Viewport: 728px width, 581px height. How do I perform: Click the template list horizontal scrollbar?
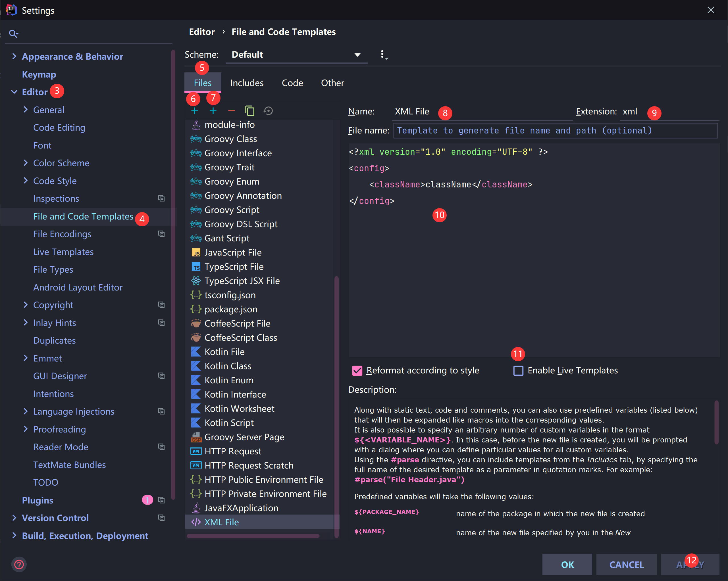pyautogui.click(x=253, y=536)
